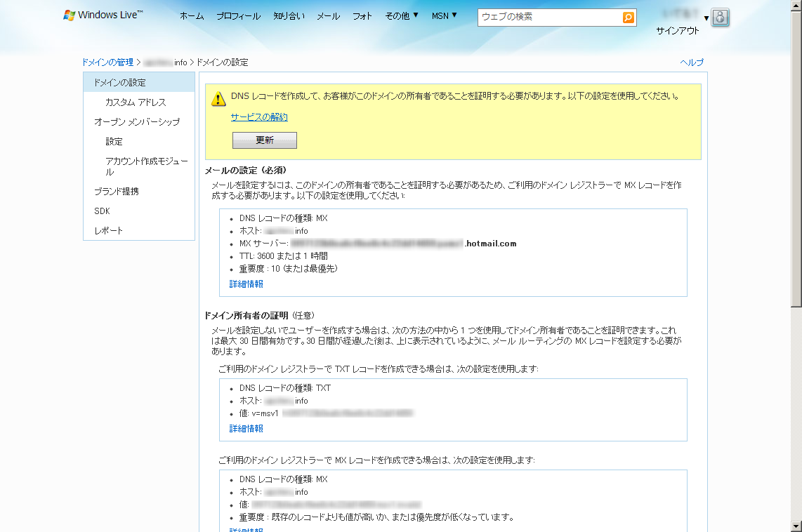Select アカウント作成モジュール in sidebar
The width and height of the screenshot is (802, 532).
147,166
